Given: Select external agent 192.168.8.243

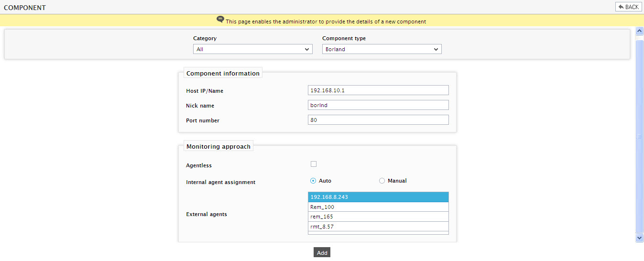Looking at the screenshot, I should pyautogui.click(x=378, y=197).
